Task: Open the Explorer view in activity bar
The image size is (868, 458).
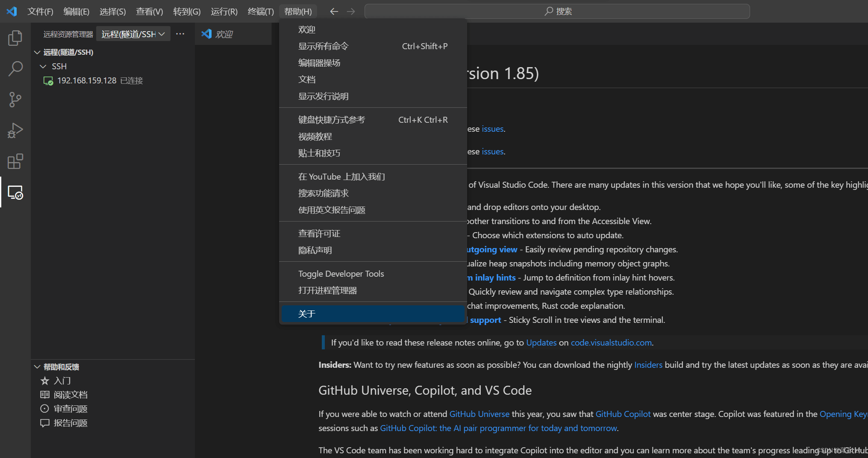Action: 15,38
